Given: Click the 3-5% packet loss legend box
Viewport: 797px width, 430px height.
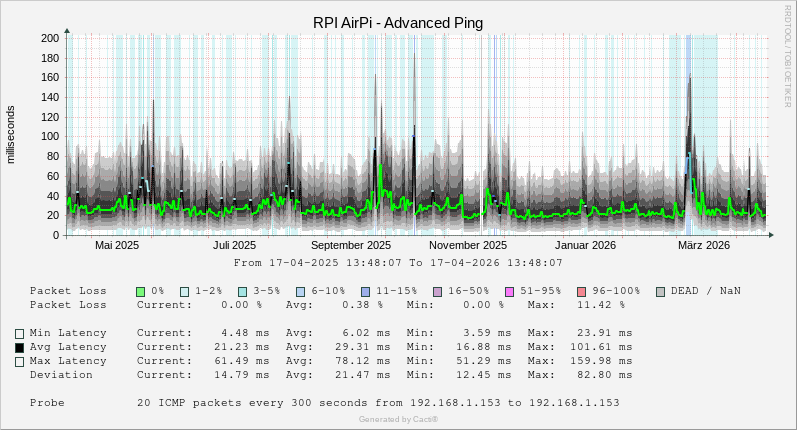Looking at the screenshot, I should pos(242,291).
